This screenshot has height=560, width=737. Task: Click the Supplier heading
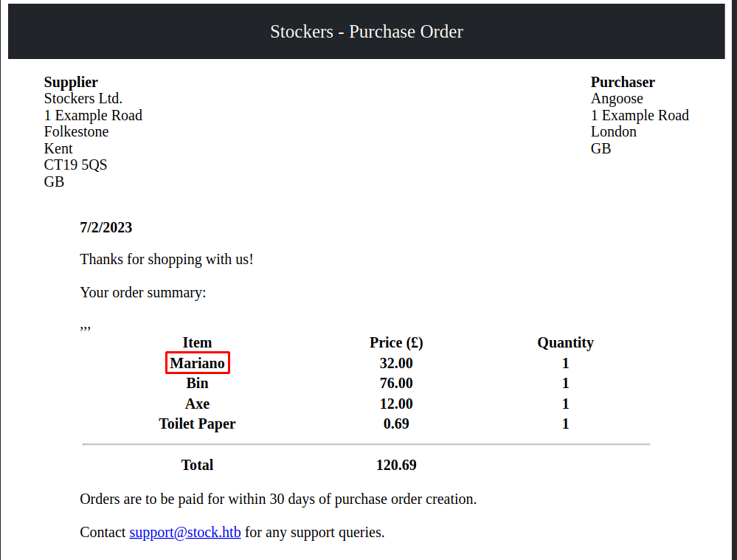[x=71, y=82]
